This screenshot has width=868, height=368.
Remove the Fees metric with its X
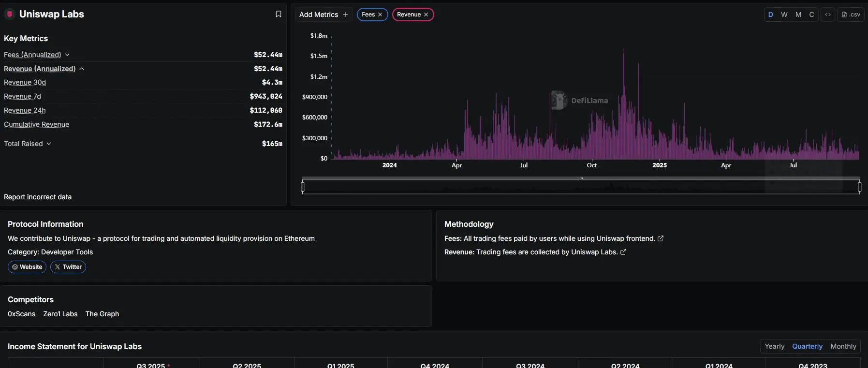[380, 15]
